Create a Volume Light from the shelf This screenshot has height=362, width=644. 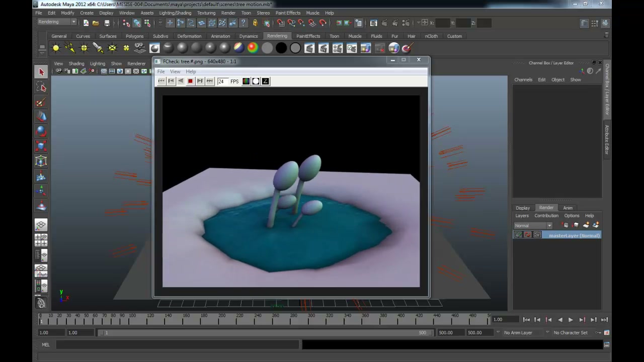tap(126, 48)
